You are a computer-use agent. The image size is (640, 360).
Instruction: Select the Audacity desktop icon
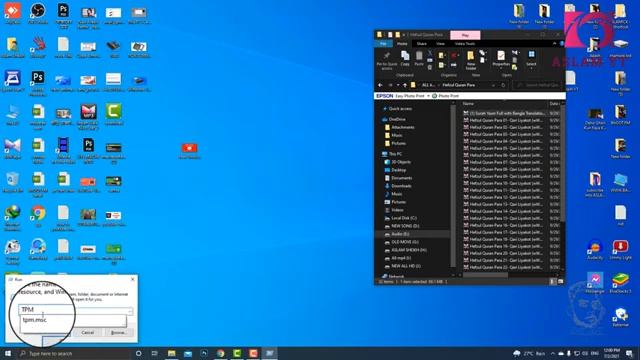(x=595, y=250)
